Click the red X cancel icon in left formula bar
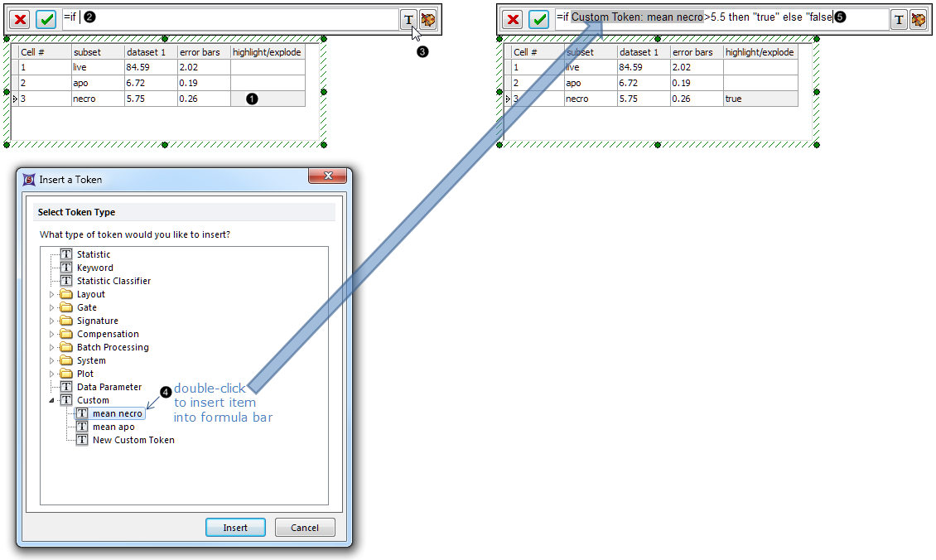Image resolution: width=936 pixels, height=560 pixels. point(22,20)
